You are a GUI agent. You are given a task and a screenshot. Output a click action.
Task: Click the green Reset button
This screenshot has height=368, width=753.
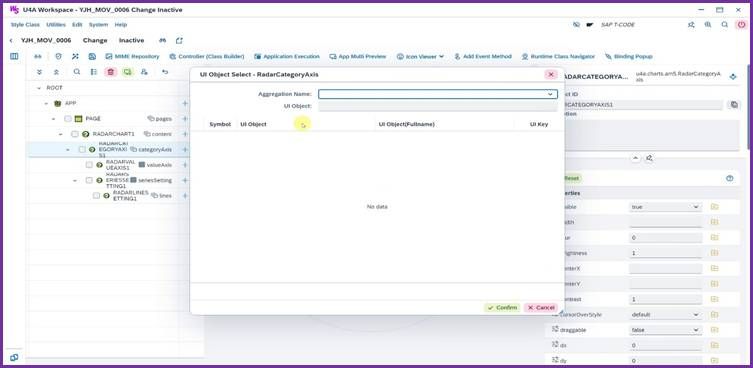point(571,178)
